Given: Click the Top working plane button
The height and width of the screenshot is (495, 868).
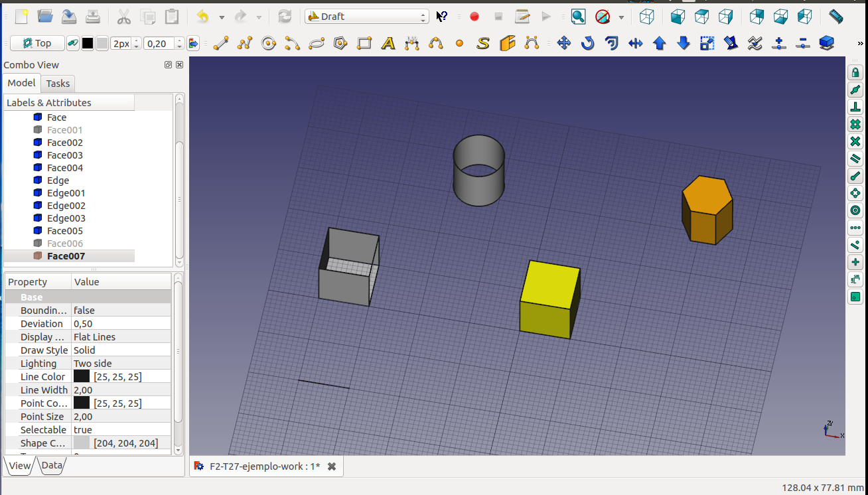Looking at the screenshot, I should (37, 44).
